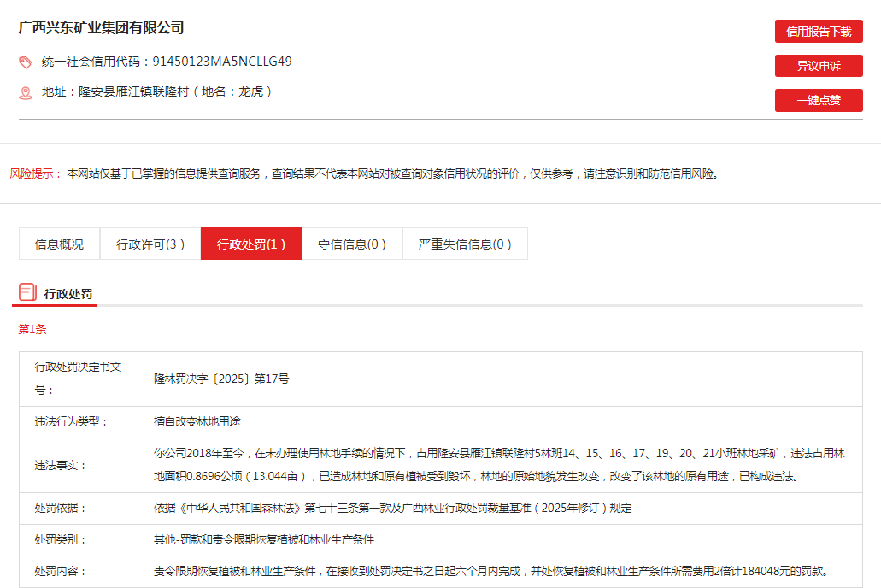Click the 处罚类别 row label
Viewport: 881px width, 588px height.
pyautogui.click(x=59, y=539)
